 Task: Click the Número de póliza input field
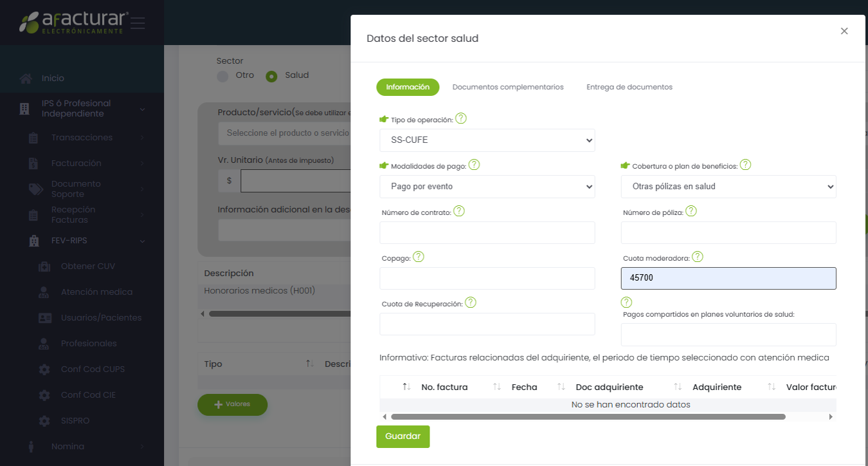point(728,232)
